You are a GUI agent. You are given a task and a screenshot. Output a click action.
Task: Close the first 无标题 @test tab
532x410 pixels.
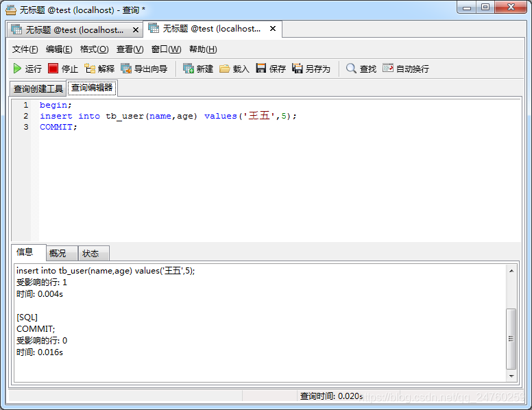pos(135,30)
